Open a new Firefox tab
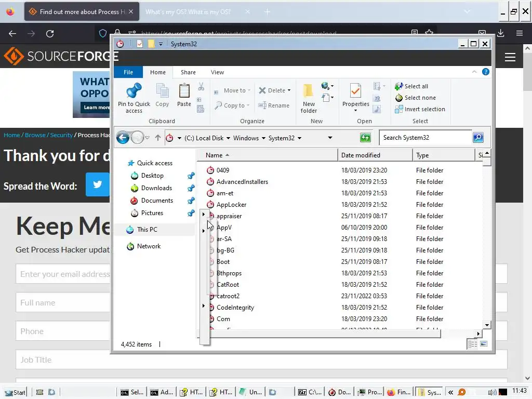 267,12
